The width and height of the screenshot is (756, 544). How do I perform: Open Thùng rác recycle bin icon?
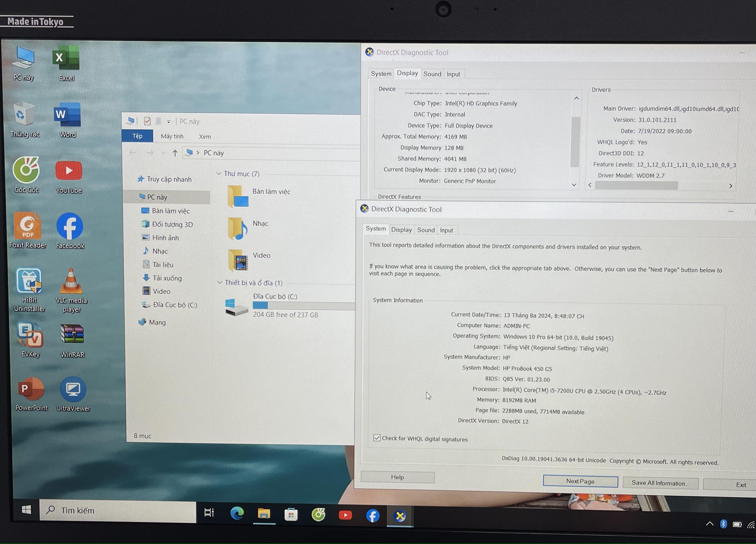(25, 120)
